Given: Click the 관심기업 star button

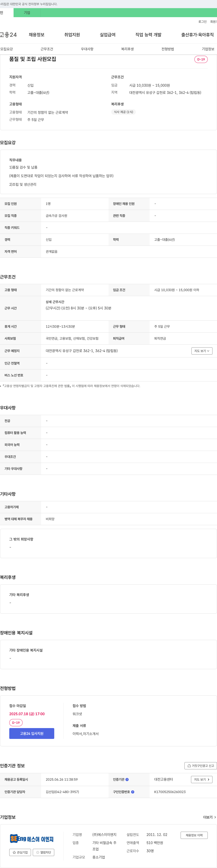Looking at the screenshot, I should point(20,852).
